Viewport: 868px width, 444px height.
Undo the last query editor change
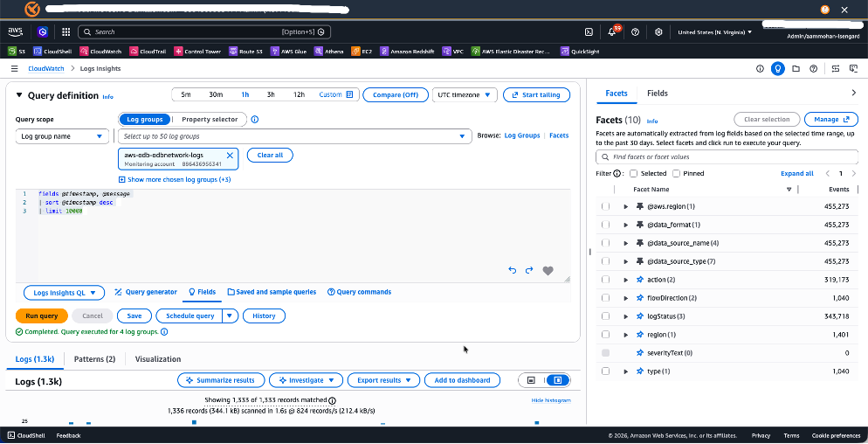pos(512,270)
